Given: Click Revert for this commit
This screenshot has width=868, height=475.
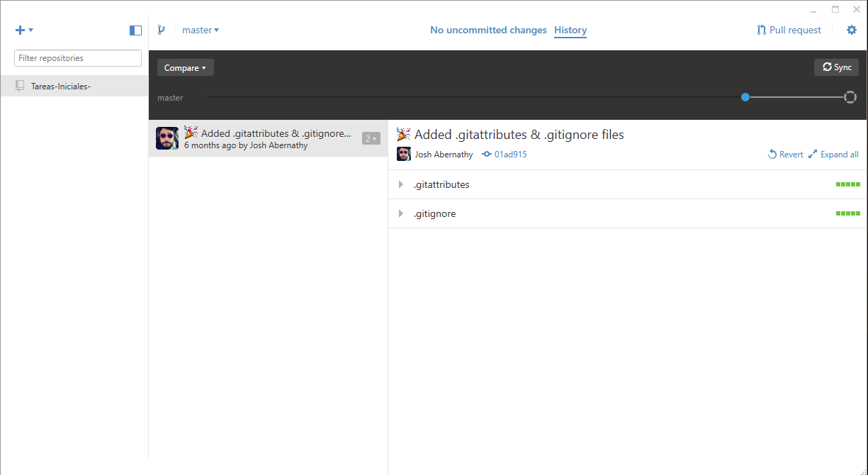Looking at the screenshot, I should pos(786,155).
